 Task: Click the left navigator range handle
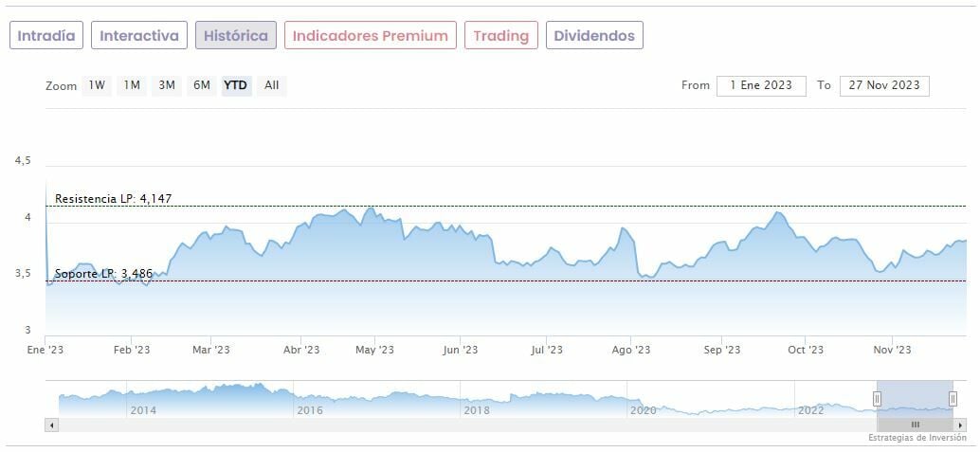(x=877, y=399)
